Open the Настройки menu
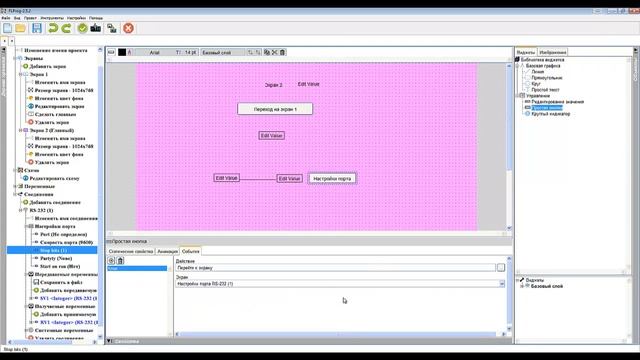 (76, 18)
